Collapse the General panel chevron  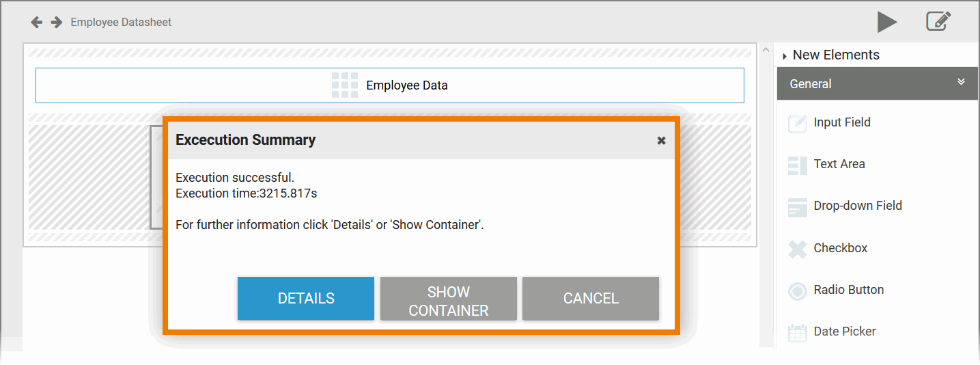[961, 82]
